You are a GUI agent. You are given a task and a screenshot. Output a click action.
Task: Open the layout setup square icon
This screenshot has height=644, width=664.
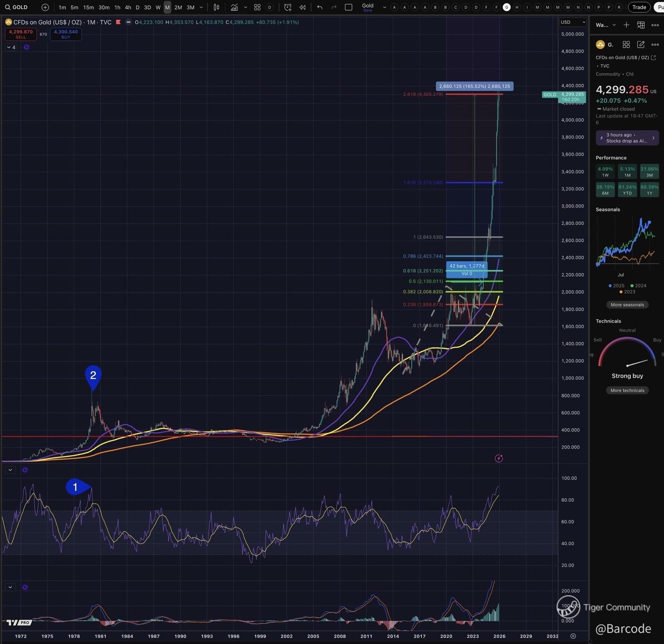coord(349,7)
